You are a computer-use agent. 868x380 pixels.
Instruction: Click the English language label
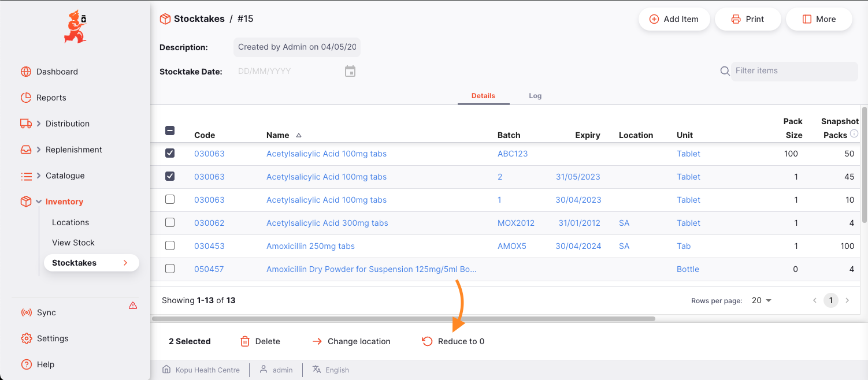(337, 370)
